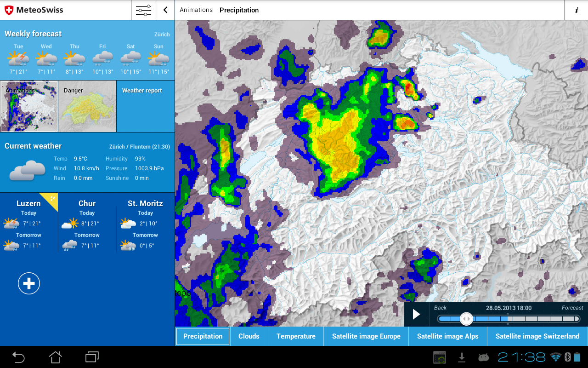Viewport: 588px width, 368px height.
Task: Tap the Bluetooth status icon
Action: (x=567, y=357)
